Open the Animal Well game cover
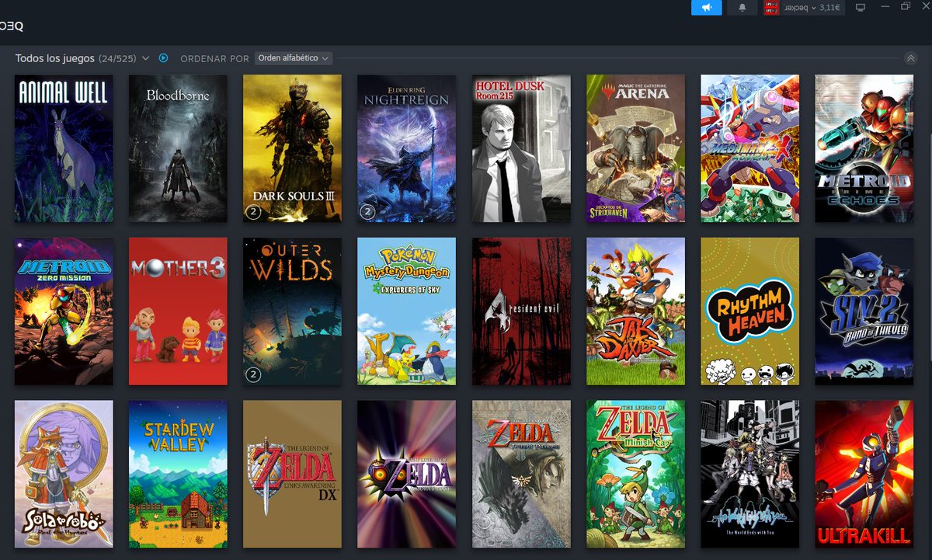Viewport: 932px width, 560px height. click(x=64, y=148)
